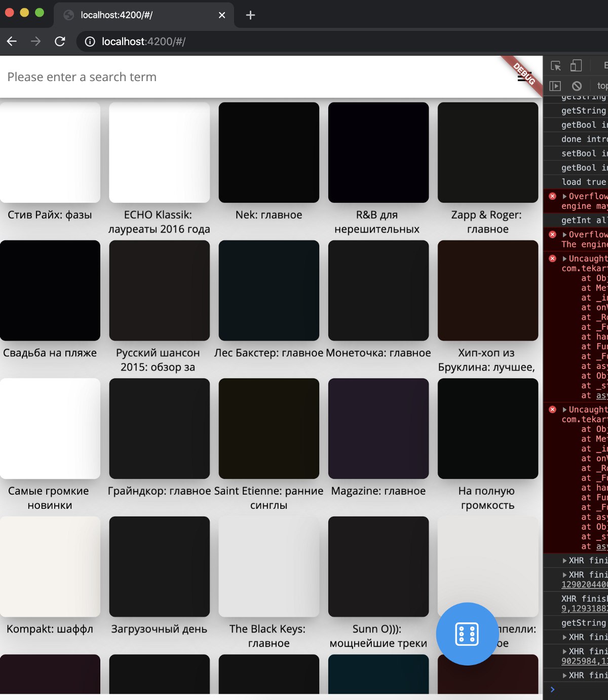
Task: Expand the first Overflow error message
Action: coord(564,196)
